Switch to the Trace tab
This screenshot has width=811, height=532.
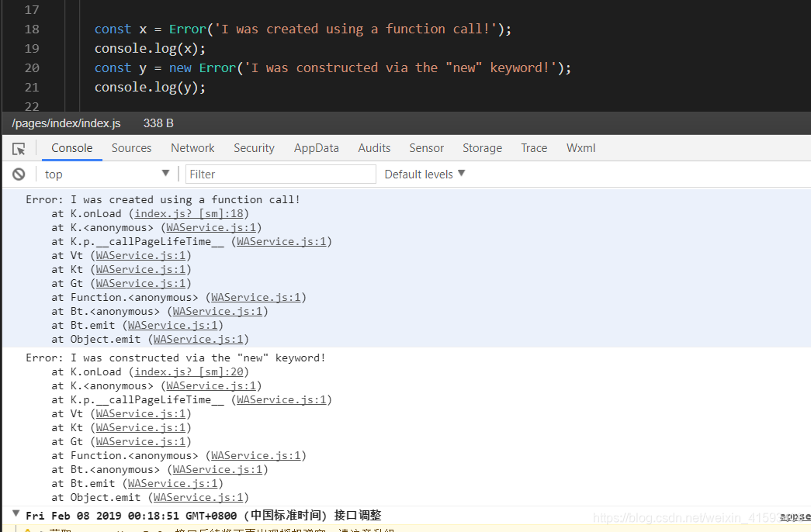click(x=534, y=147)
